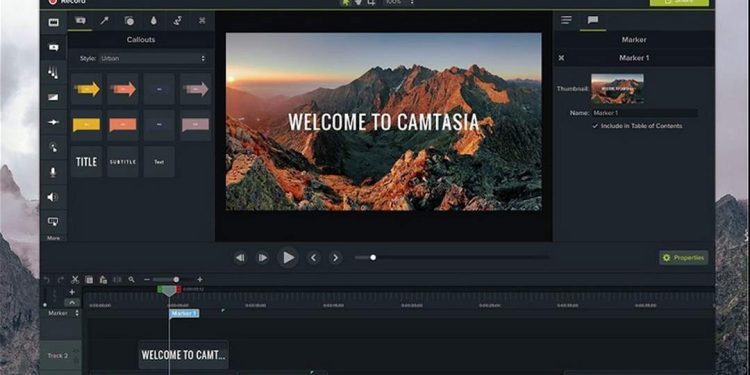Switch to the Blur and Highlight tab
Viewport: 750px width, 375px height.
[154, 21]
